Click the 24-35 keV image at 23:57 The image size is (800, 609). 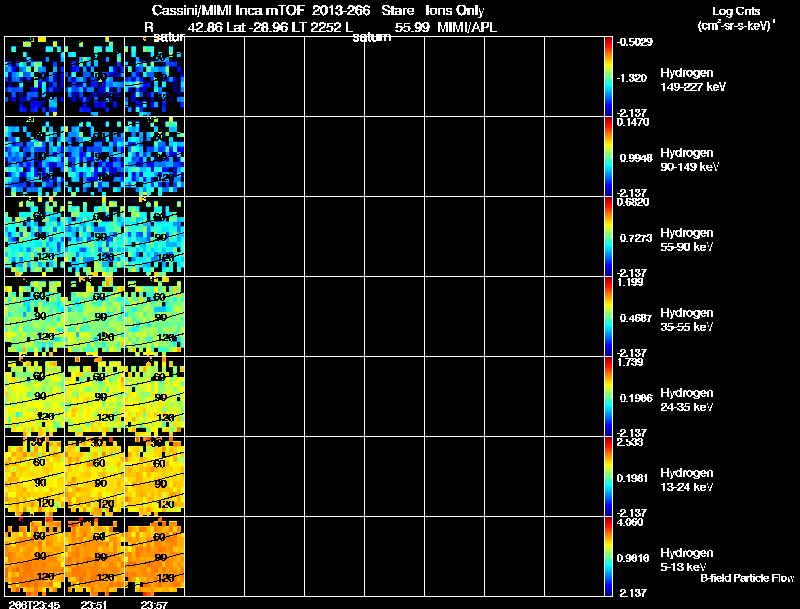(x=154, y=396)
